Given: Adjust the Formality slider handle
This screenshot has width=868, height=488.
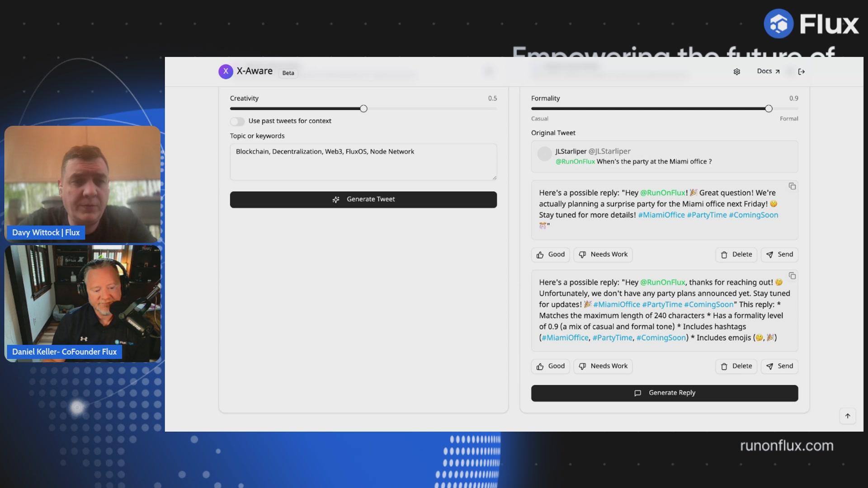Looking at the screenshot, I should click(769, 108).
